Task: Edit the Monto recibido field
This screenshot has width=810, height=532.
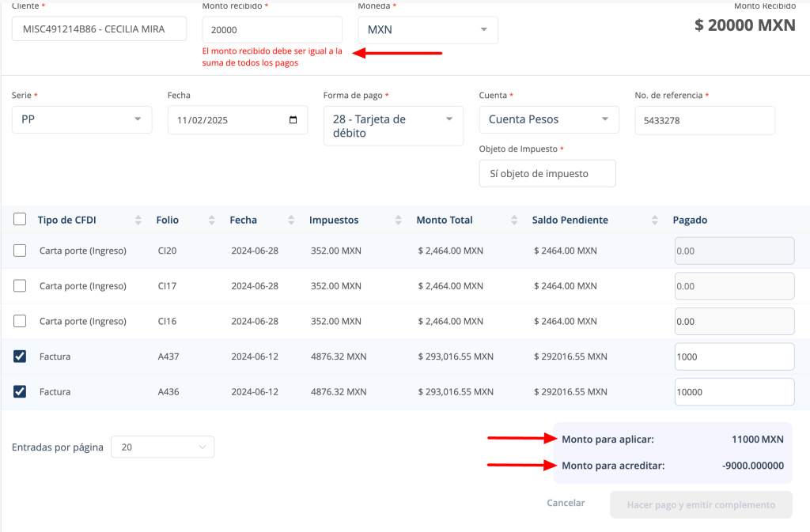Action: (272, 30)
